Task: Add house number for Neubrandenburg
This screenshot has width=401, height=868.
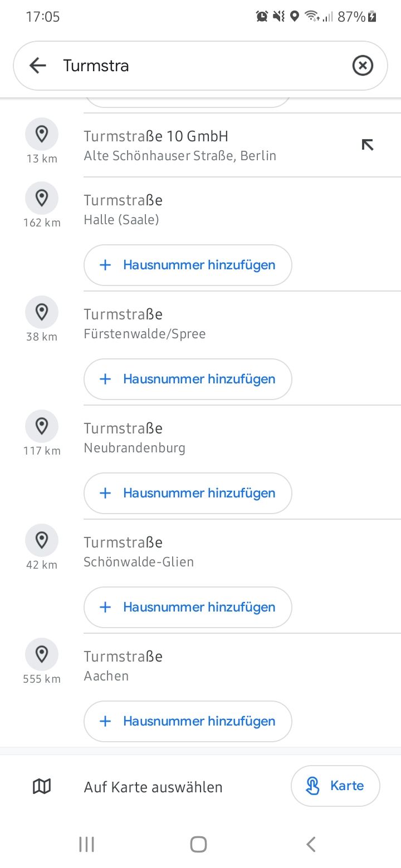Action: pos(188,493)
